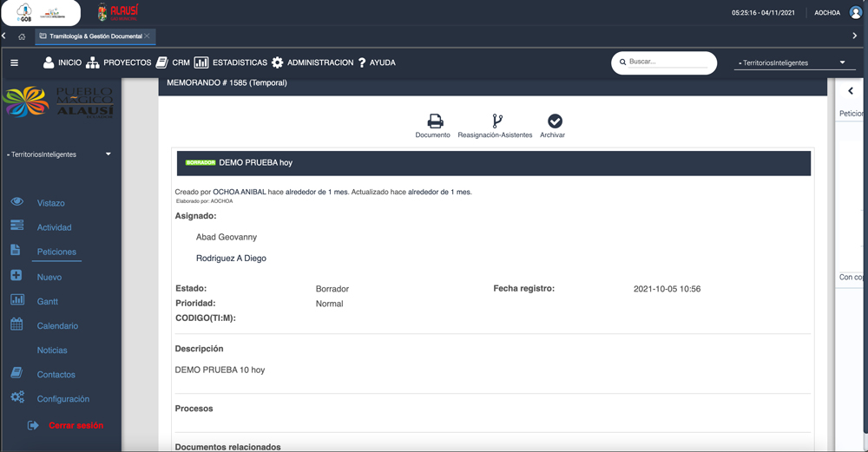Open the ESTADISTICAS menu

pos(231,63)
